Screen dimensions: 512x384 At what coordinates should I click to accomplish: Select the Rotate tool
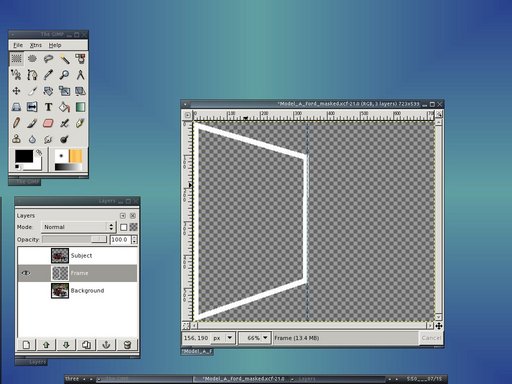48,91
